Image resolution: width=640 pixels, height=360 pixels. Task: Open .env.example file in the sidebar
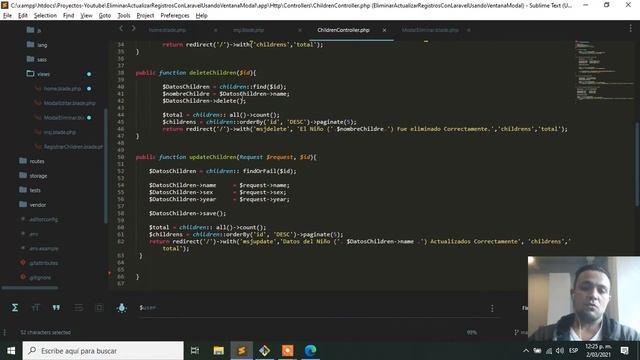(x=40, y=248)
